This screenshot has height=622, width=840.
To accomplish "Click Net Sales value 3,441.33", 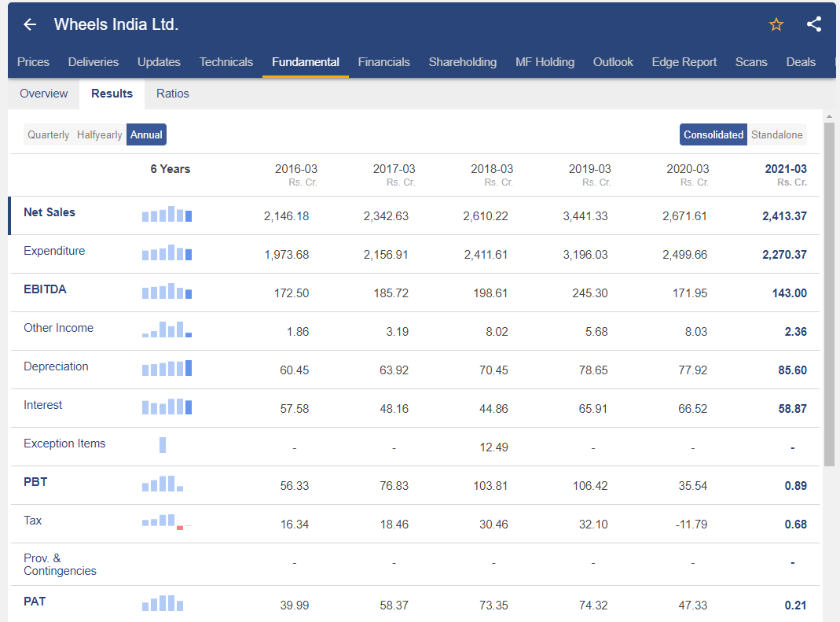I will [585, 216].
